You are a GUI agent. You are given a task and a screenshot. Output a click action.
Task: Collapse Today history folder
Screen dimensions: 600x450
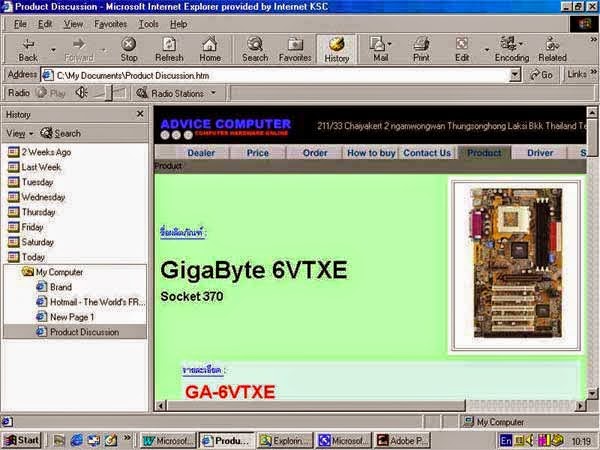pos(26,257)
